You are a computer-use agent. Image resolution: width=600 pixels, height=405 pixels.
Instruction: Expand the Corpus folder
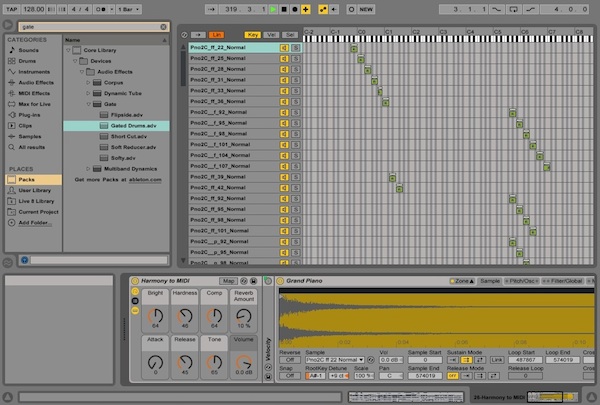coord(88,82)
